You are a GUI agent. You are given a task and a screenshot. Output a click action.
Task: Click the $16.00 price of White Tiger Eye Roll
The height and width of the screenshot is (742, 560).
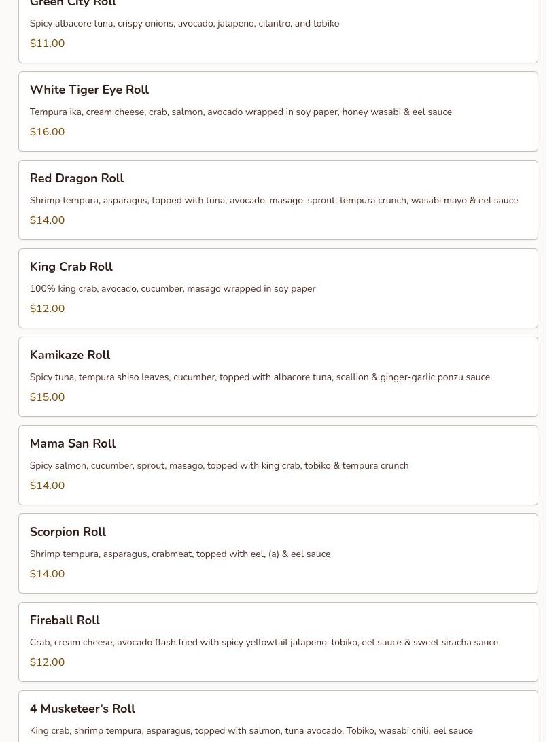48,131
